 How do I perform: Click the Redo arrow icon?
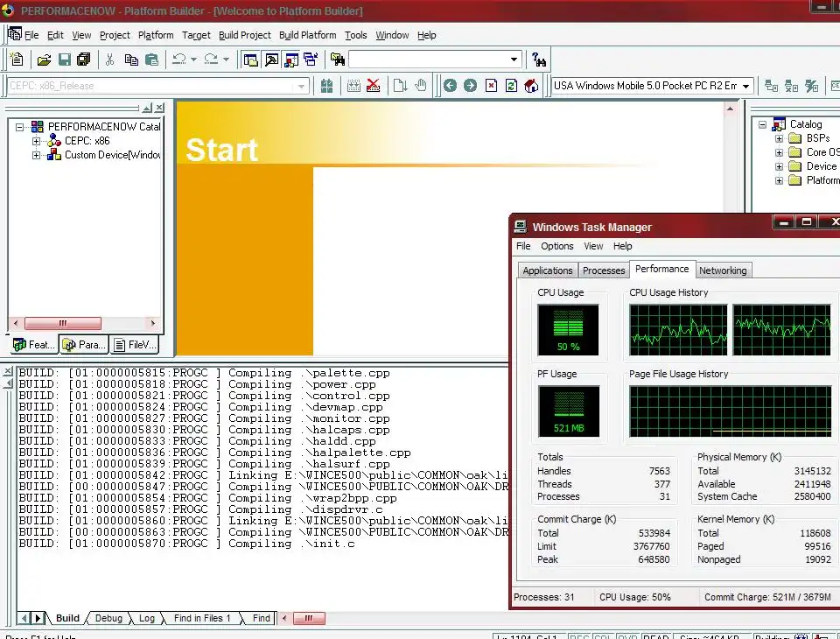coord(212,60)
